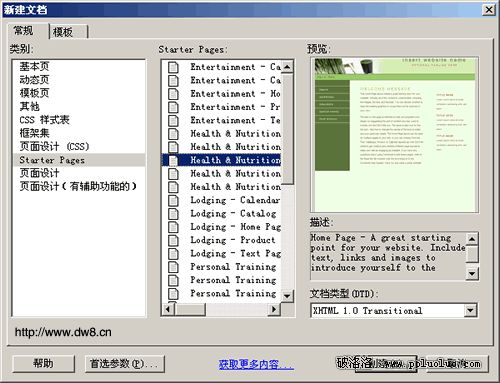Viewport: 500px width, 383px height.
Task: Click the page icon beside Lodging - Text Pag
Action: pos(173,254)
